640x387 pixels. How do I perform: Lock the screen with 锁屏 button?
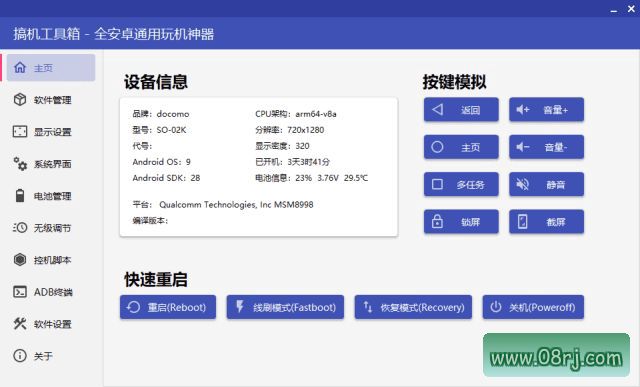[461, 222]
